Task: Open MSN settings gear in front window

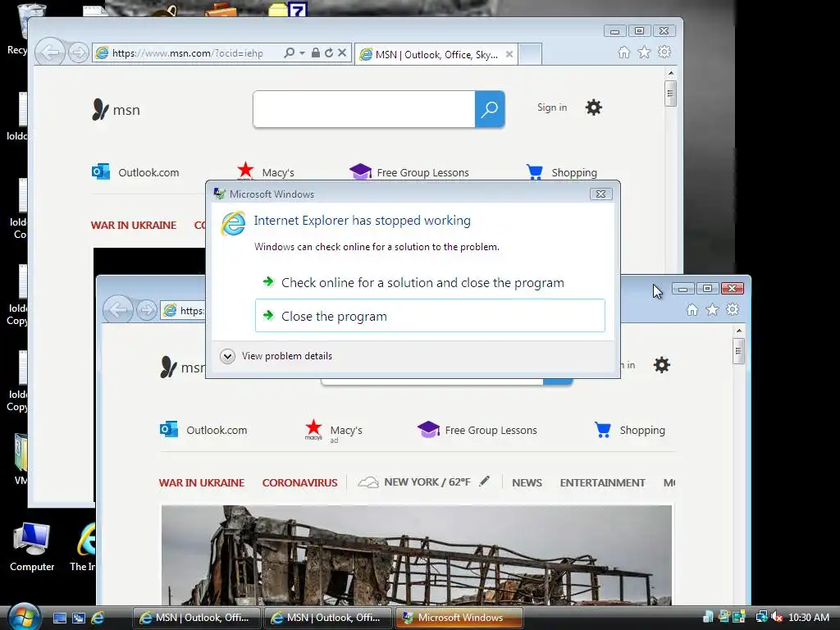Action: point(662,365)
